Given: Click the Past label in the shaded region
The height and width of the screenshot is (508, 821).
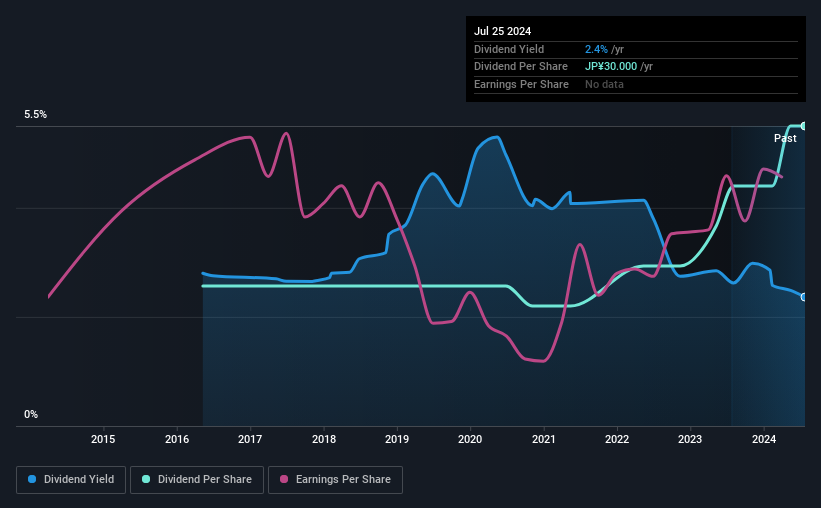Looking at the screenshot, I should [x=785, y=138].
